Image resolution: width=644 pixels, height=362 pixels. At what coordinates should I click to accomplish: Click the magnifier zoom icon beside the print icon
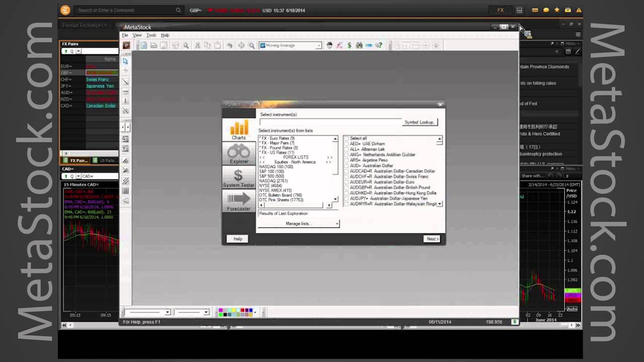186,45
